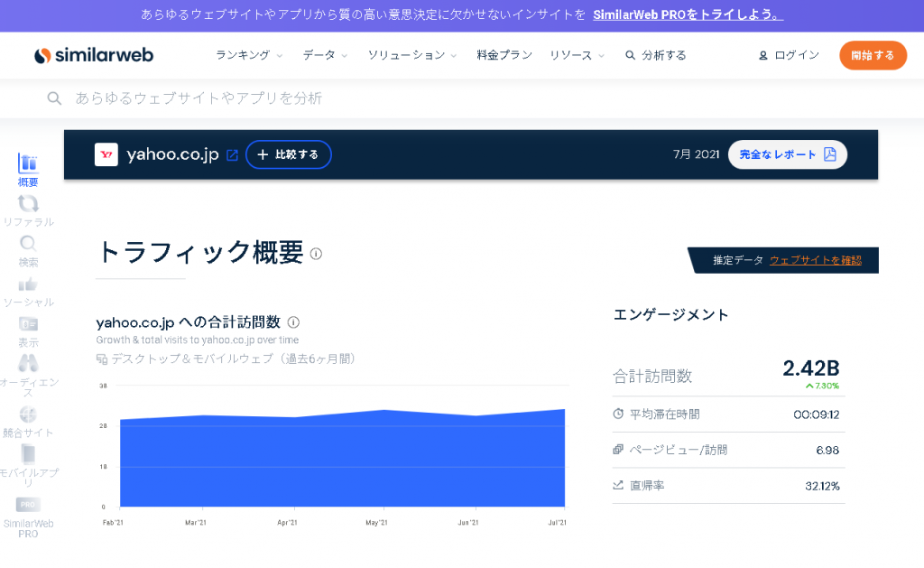Click the search magnifier icon in search bar
The width and height of the screenshot is (924, 568).
click(54, 98)
